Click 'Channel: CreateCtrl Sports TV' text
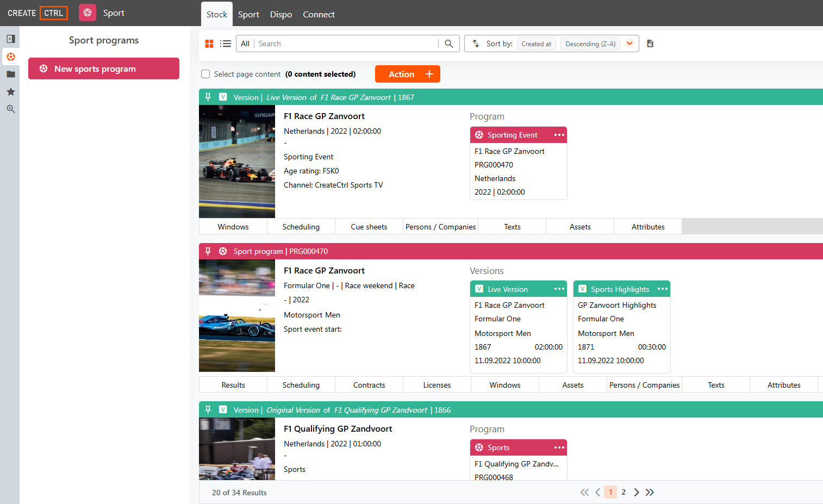823x504 pixels. pyautogui.click(x=333, y=185)
